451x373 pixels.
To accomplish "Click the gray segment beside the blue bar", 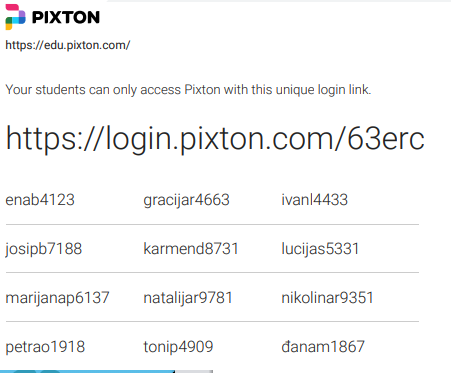I will tap(194, 371).
